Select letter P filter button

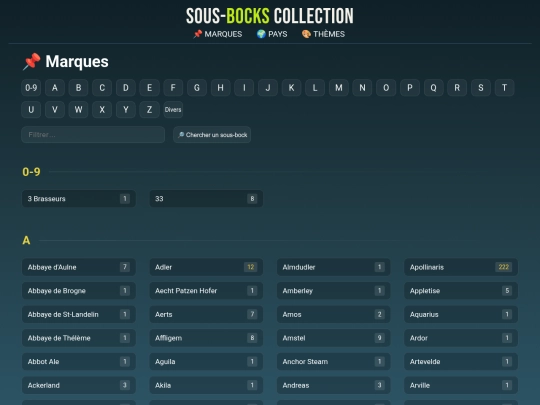(x=410, y=88)
